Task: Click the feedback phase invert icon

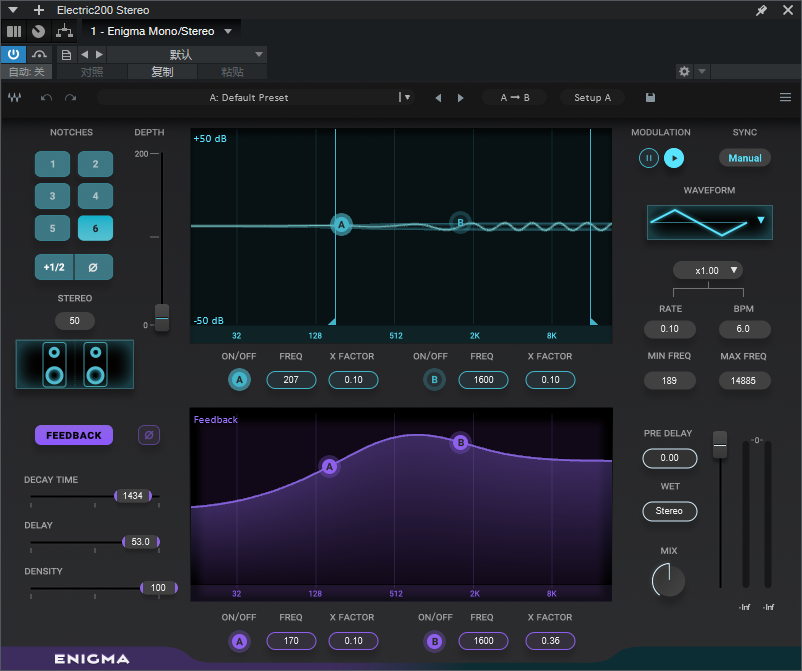Action: [x=148, y=435]
